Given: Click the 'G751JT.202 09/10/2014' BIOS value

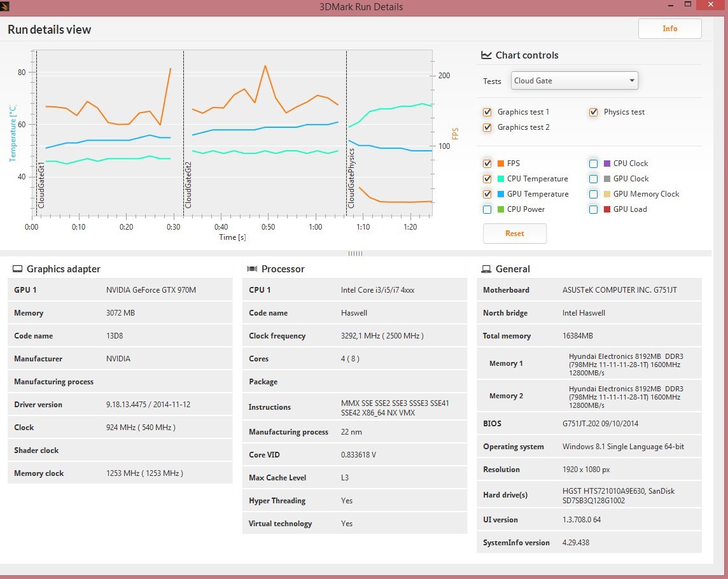Looking at the screenshot, I should click(x=600, y=424).
